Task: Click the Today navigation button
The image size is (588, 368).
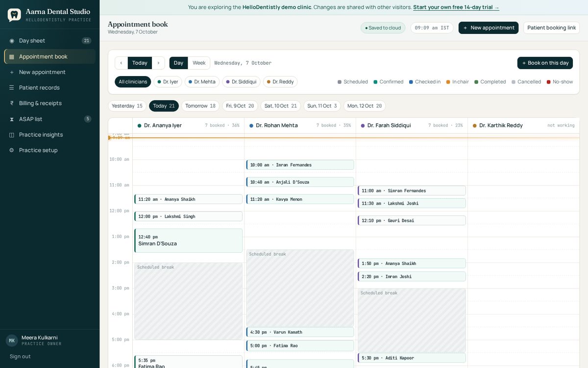Action: 140,63
